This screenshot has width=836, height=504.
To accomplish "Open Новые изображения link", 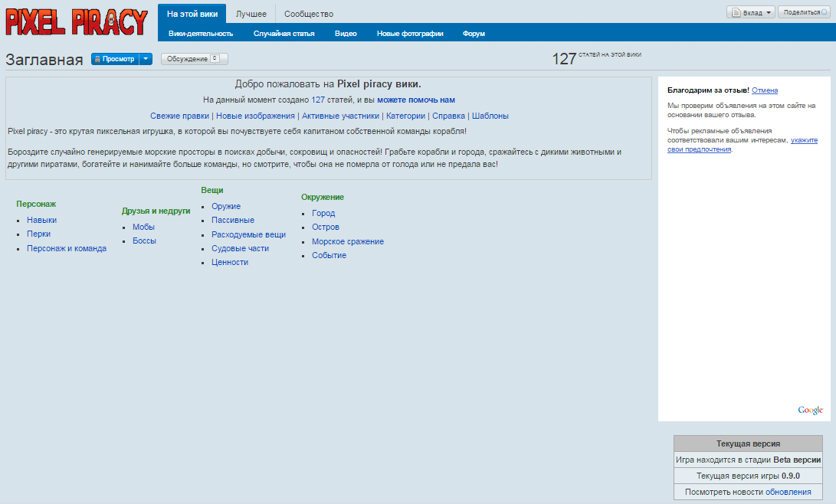I will point(255,116).
